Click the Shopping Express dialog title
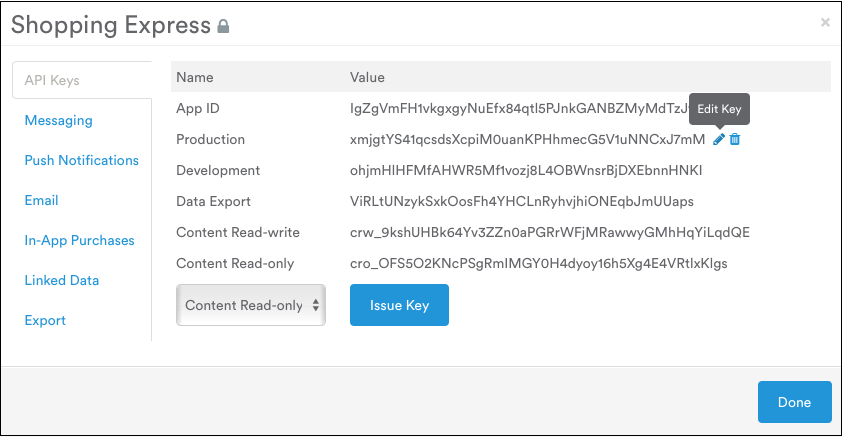This screenshot has width=842, height=437. (x=111, y=25)
